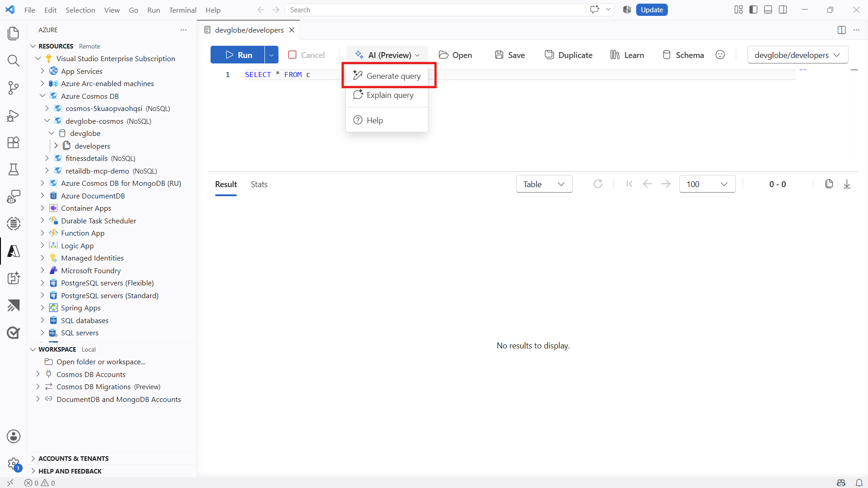Download results with the export icon
This screenshot has height=488, width=868.
[x=847, y=184]
